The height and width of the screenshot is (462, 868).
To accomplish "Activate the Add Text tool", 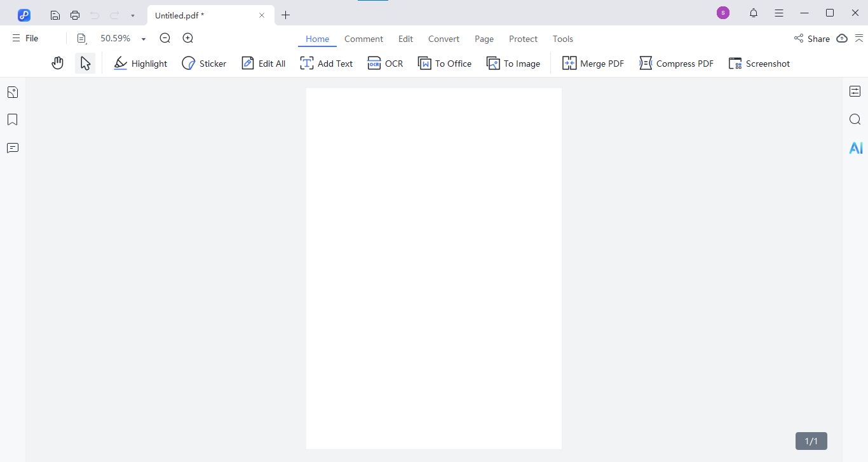I will (326, 63).
